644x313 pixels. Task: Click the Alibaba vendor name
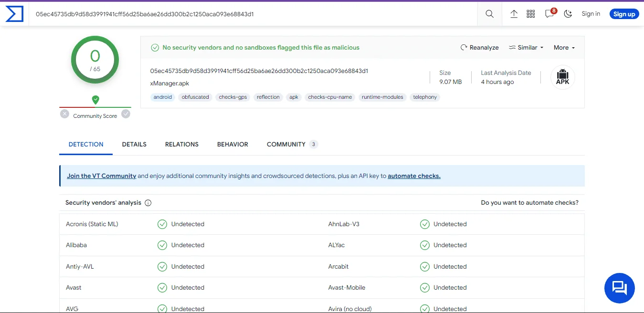(76, 245)
